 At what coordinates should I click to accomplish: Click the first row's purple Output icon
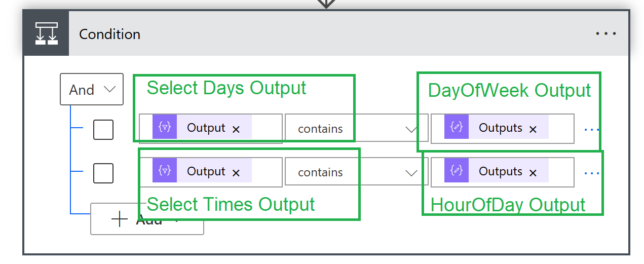coord(165,128)
